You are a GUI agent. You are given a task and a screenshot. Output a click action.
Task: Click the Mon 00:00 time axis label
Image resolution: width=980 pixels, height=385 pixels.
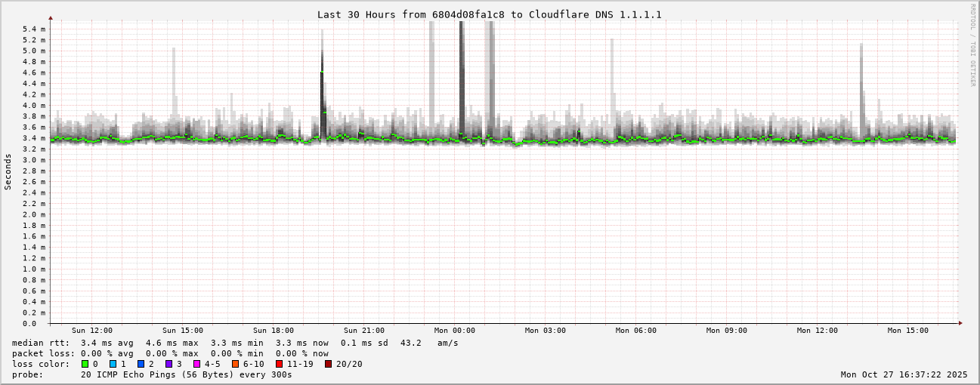point(455,331)
